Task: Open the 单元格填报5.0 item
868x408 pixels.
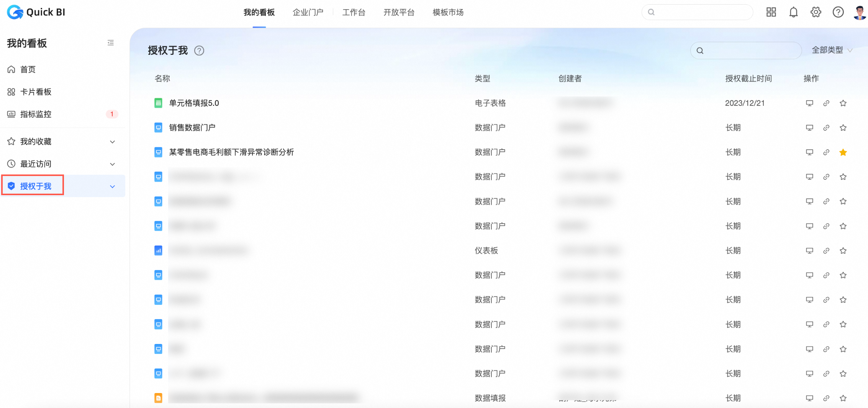Action: click(x=194, y=103)
